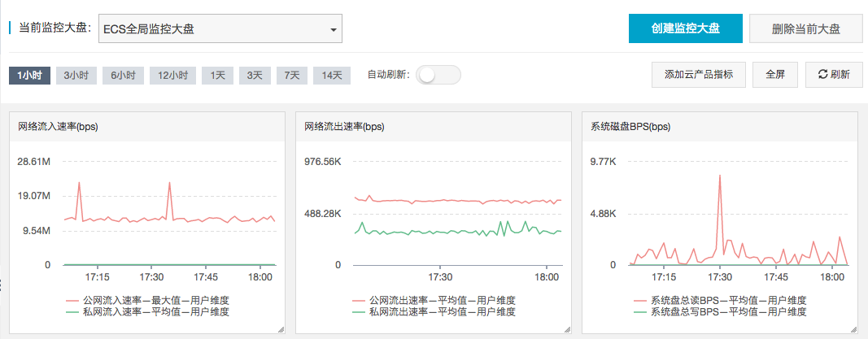
Task: Click the 17:30 tick in 网络流出速率 chart
Action: click(x=441, y=276)
